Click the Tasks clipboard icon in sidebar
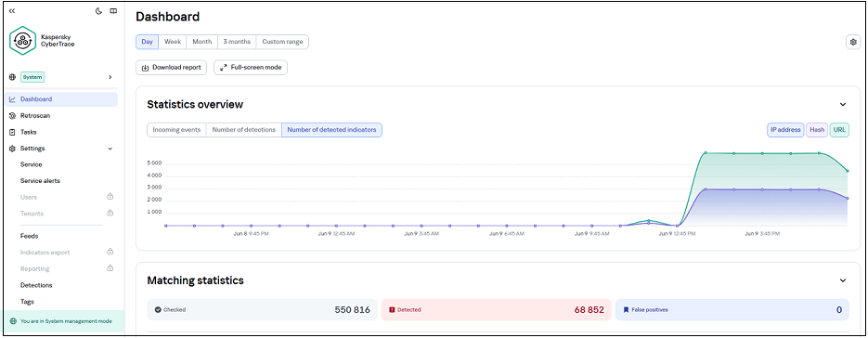The width and height of the screenshot is (868, 338). coord(12,132)
